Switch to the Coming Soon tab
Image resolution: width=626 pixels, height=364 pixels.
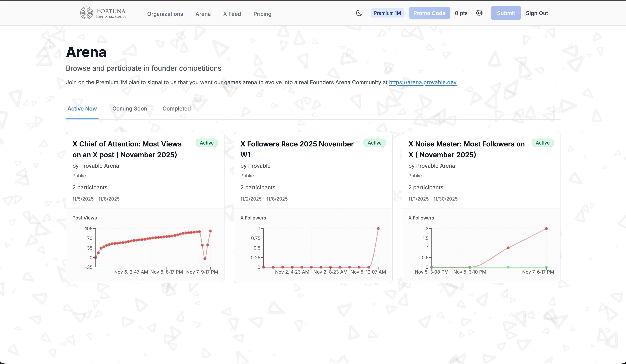click(x=129, y=109)
